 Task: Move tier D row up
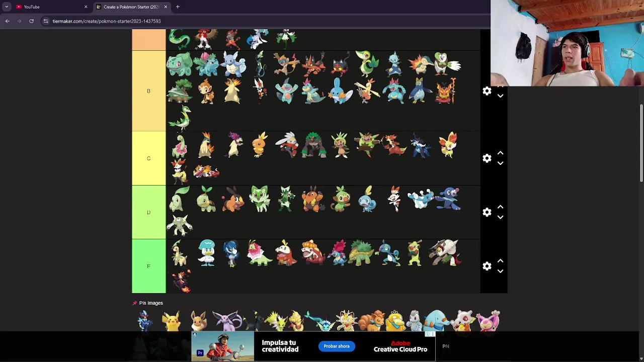tap(500, 207)
